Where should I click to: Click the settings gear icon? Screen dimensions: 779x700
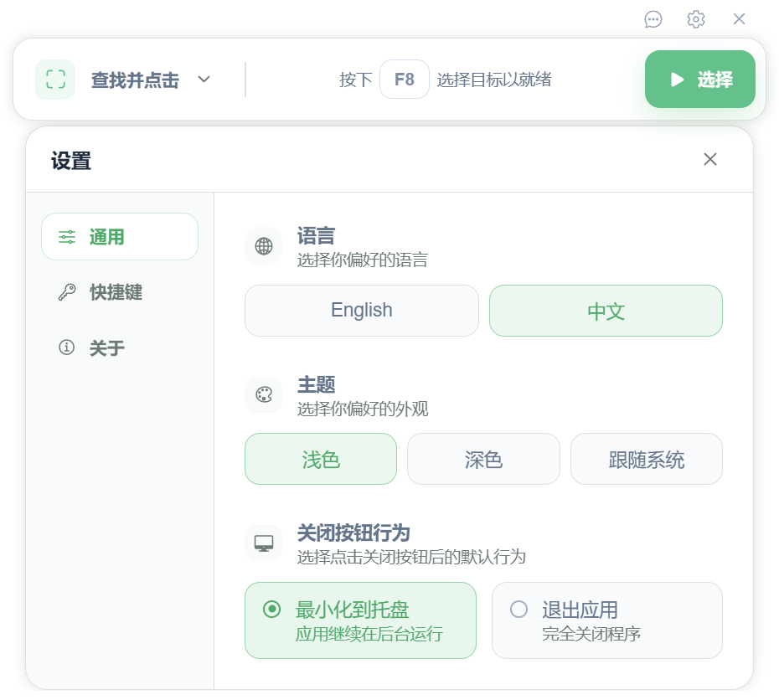point(695,19)
